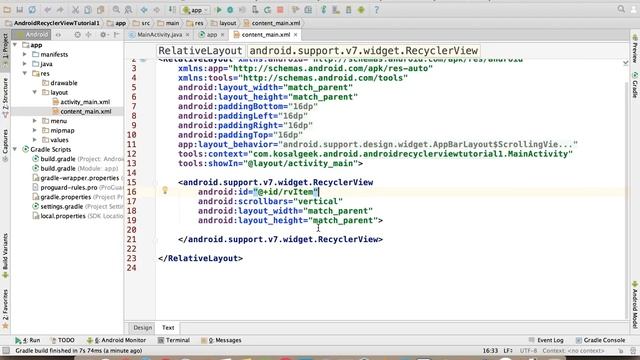Image resolution: width=640 pixels, height=360 pixels.
Task: Open the TODO tool window
Action: 62,340
